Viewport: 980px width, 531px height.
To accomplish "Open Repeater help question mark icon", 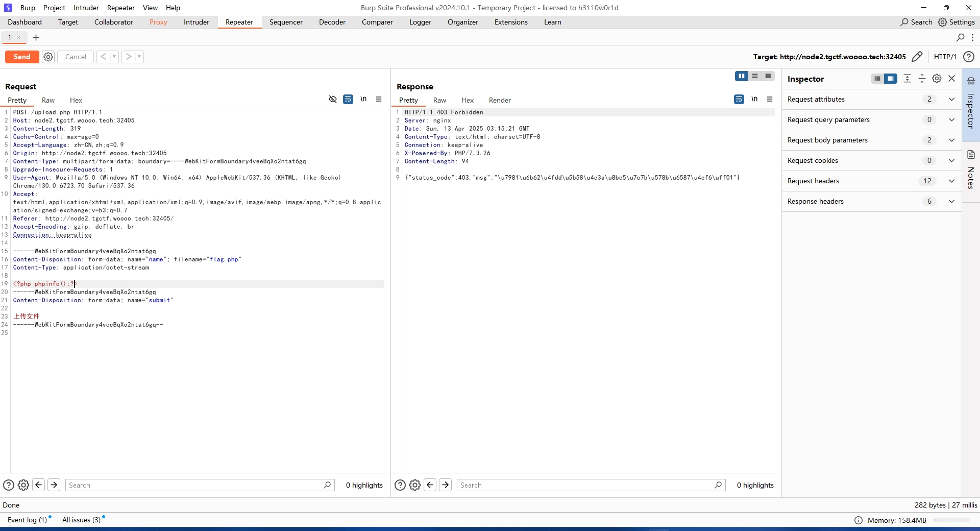I will pyautogui.click(x=968, y=57).
